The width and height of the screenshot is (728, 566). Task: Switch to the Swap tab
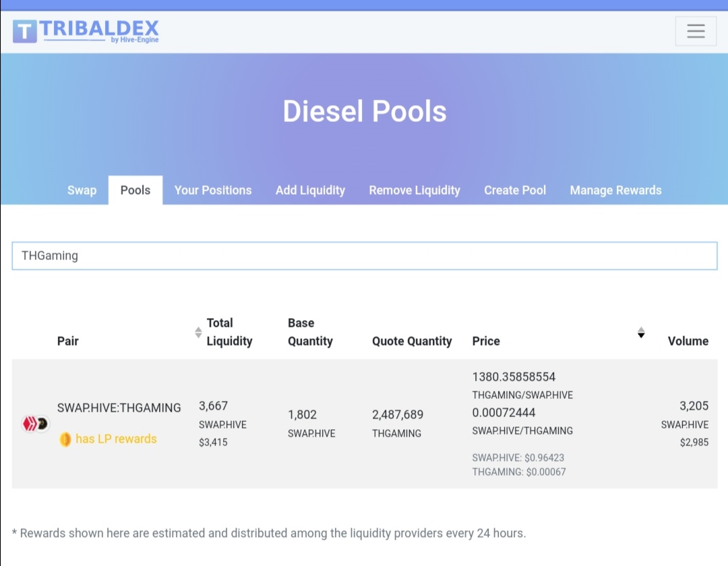point(82,190)
